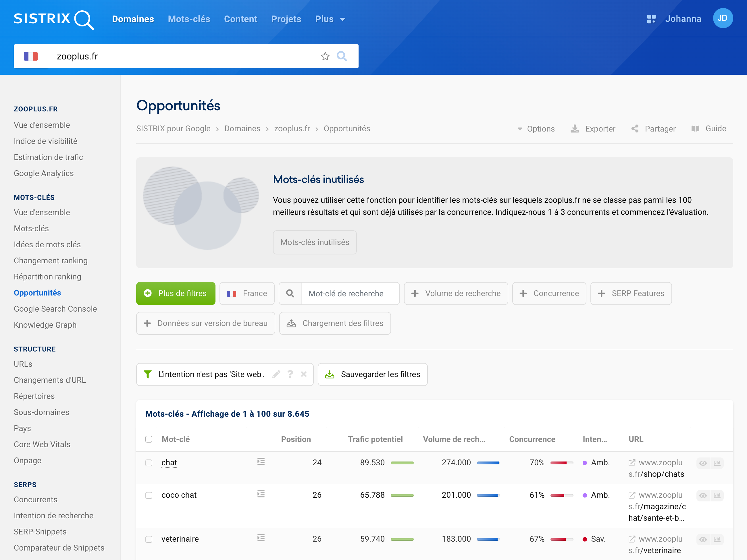Toggle the select-all checkbox in table header

149,439
